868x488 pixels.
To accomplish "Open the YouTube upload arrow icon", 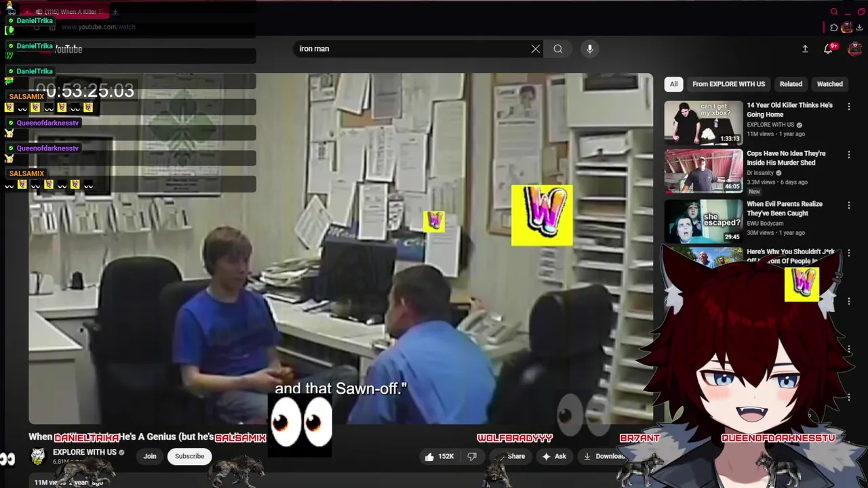I will [805, 49].
